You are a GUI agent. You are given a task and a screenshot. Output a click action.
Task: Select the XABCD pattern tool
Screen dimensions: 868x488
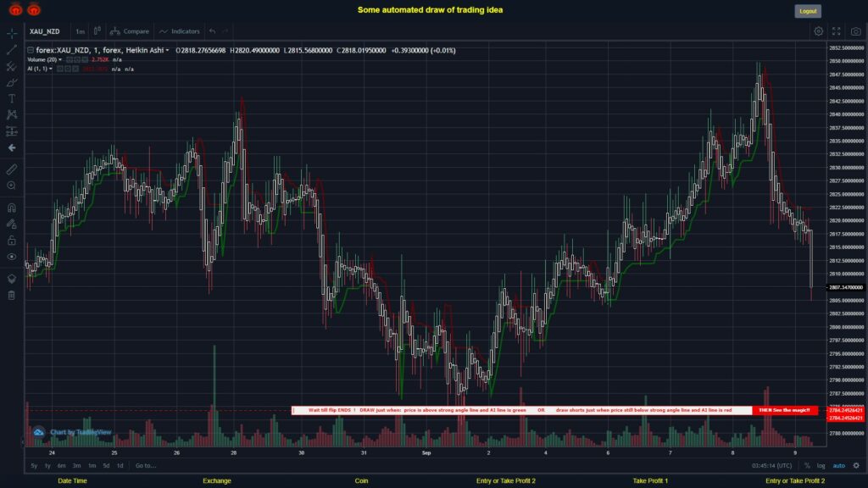pos(12,112)
